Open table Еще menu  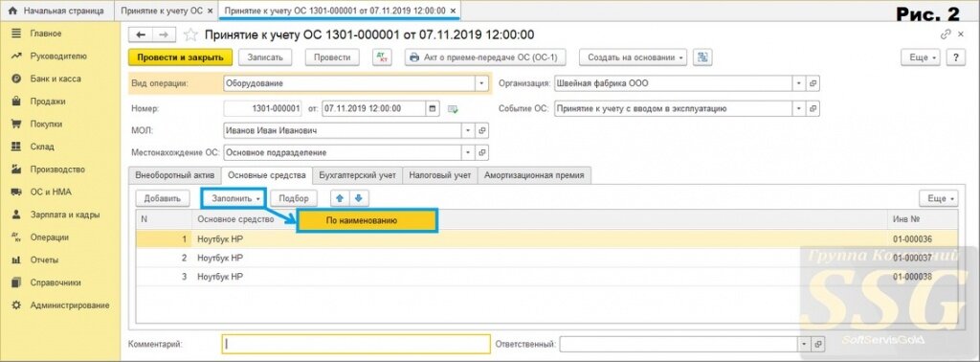point(938,198)
